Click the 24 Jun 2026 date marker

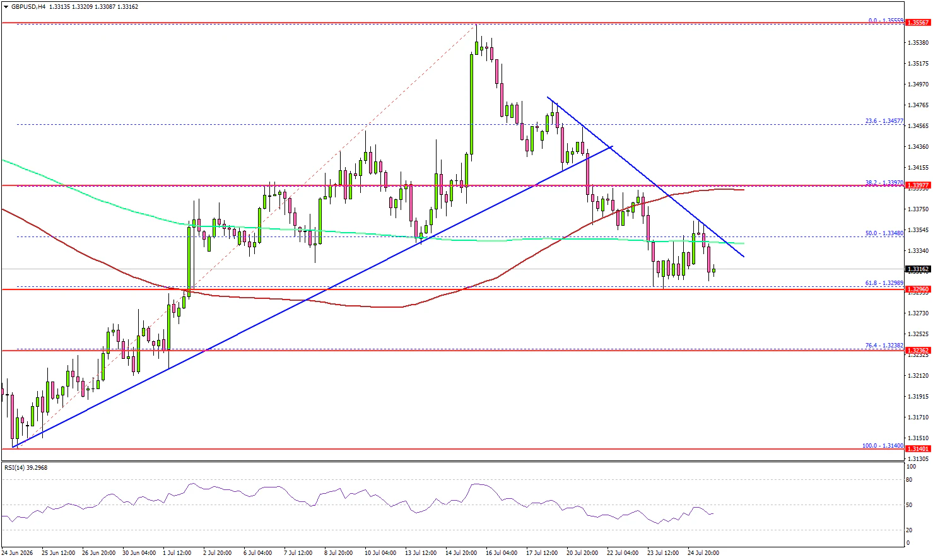(x=18, y=553)
